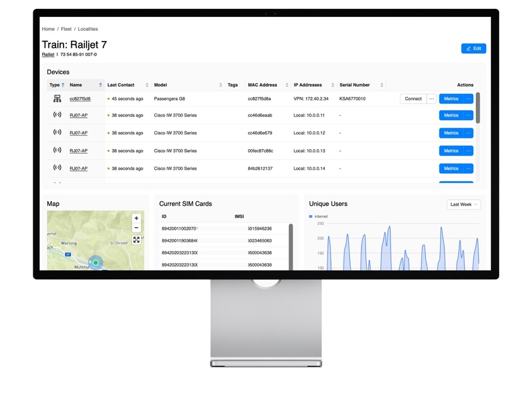Image resolution: width=532 pixels, height=399 pixels.
Task: Expand the Metrics dropdown for 10.0.0.11 device
Action: [468, 115]
